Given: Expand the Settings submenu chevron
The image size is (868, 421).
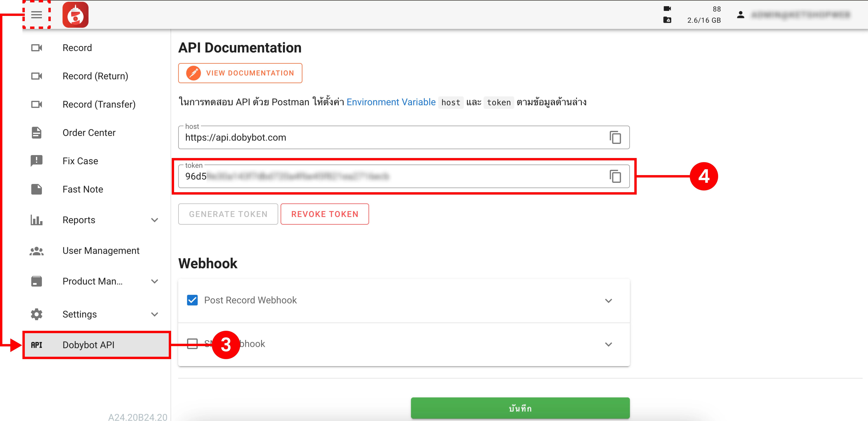Looking at the screenshot, I should point(155,314).
